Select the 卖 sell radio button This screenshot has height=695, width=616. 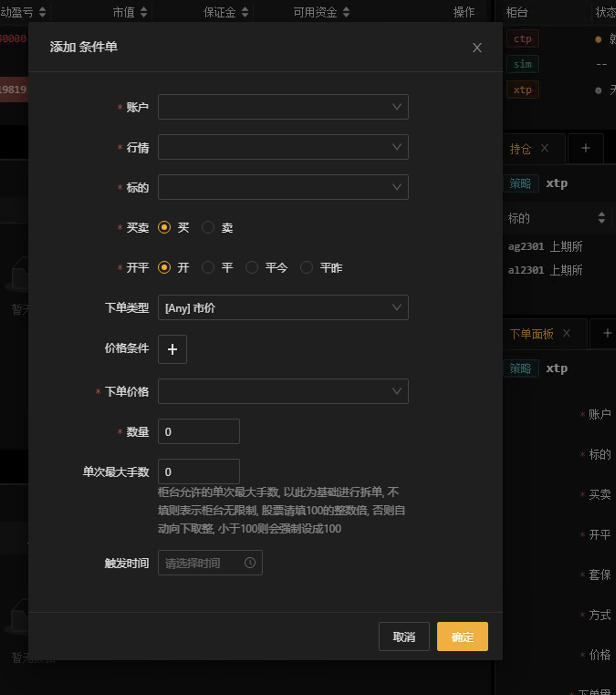208,227
